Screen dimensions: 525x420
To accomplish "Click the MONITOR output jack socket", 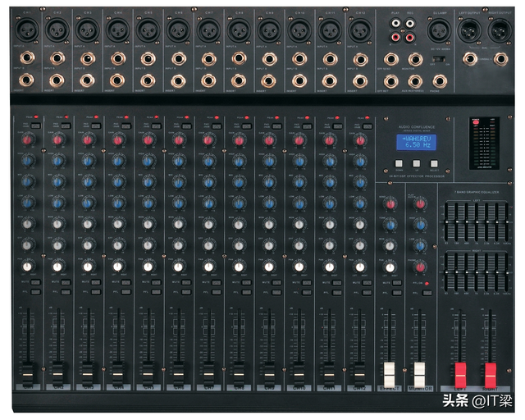I will tap(415, 60).
